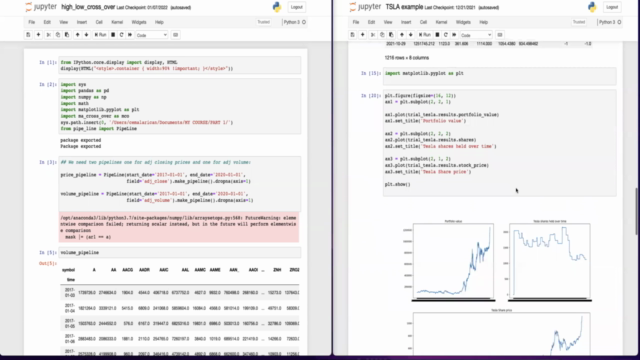Click into the volume_pipeline cell In [5]
The height and width of the screenshot is (360, 640).
(180, 253)
